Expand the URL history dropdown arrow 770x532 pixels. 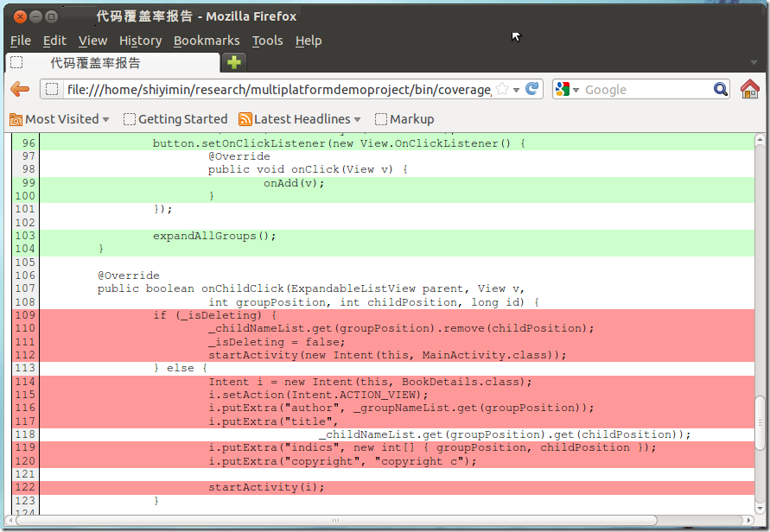[517, 90]
